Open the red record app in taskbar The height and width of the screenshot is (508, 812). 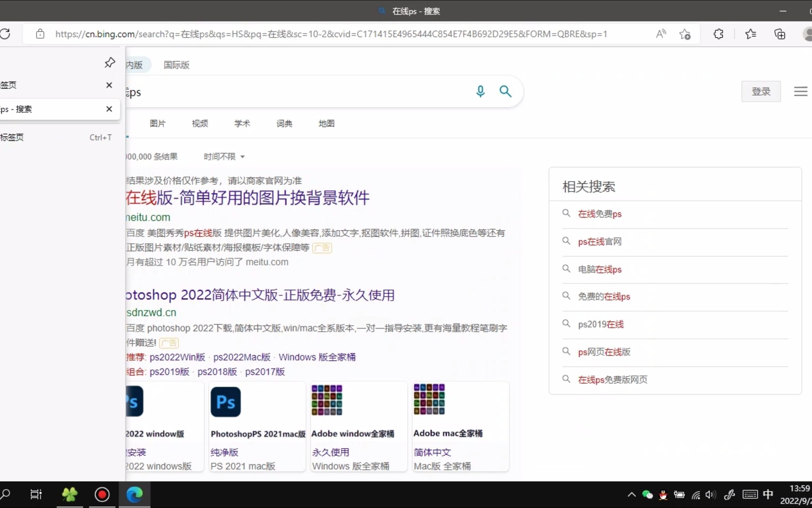[x=102, y=494]
